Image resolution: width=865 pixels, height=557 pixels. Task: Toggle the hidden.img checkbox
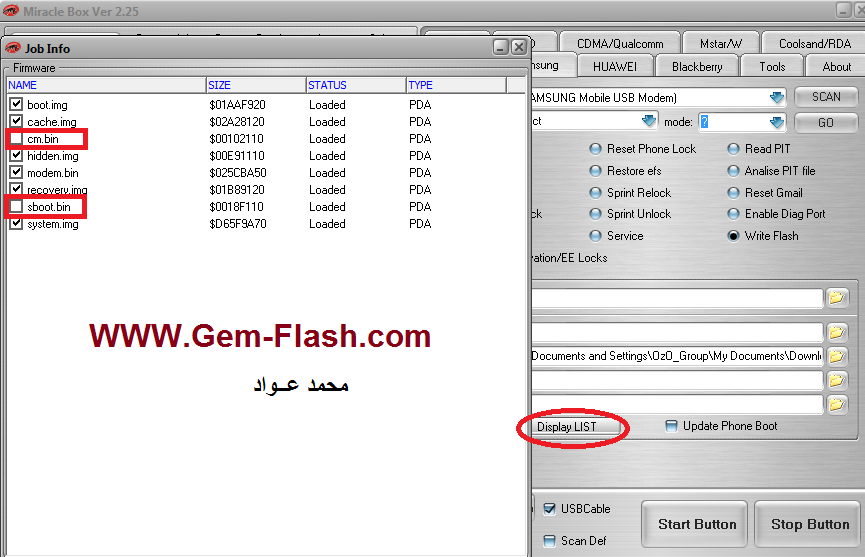click(16, 155)
